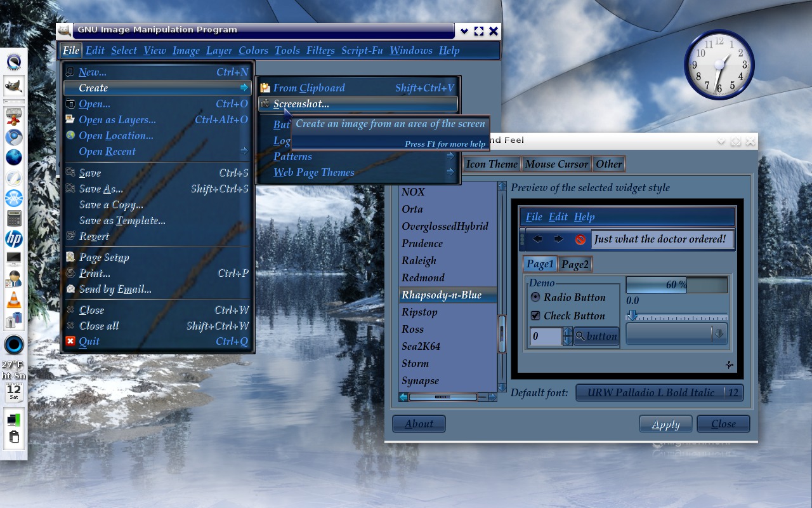Viewport: 812px width, 508px height.
Task: Click the Apply button
Action: 665,424
